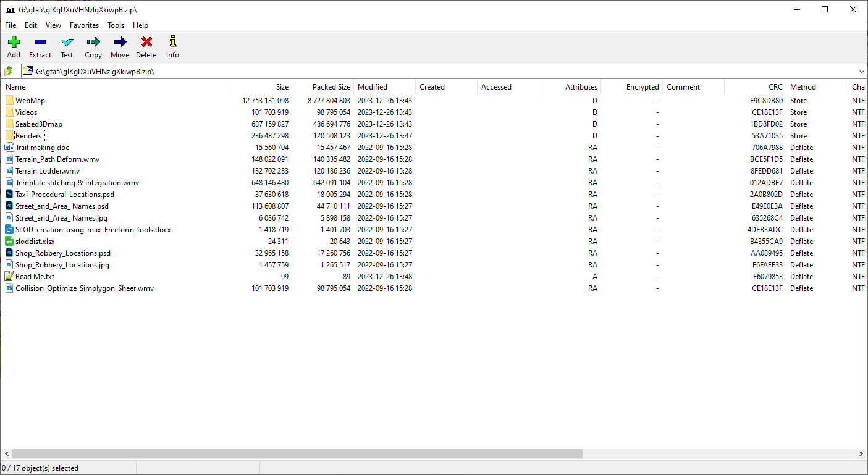Click Store method in the Videos row
Image resolution: width=868 pixels, height=475 pixels.
pos(798,112)
